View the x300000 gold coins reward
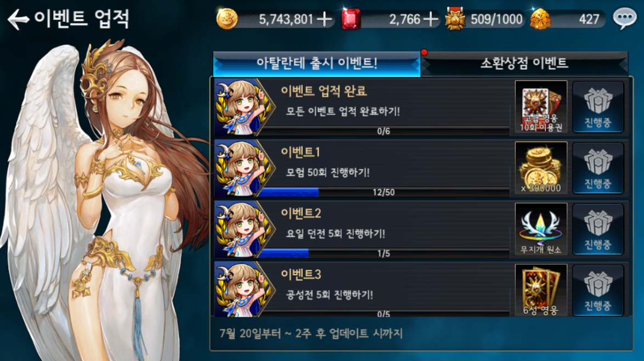644x361 pixels. 541,168
